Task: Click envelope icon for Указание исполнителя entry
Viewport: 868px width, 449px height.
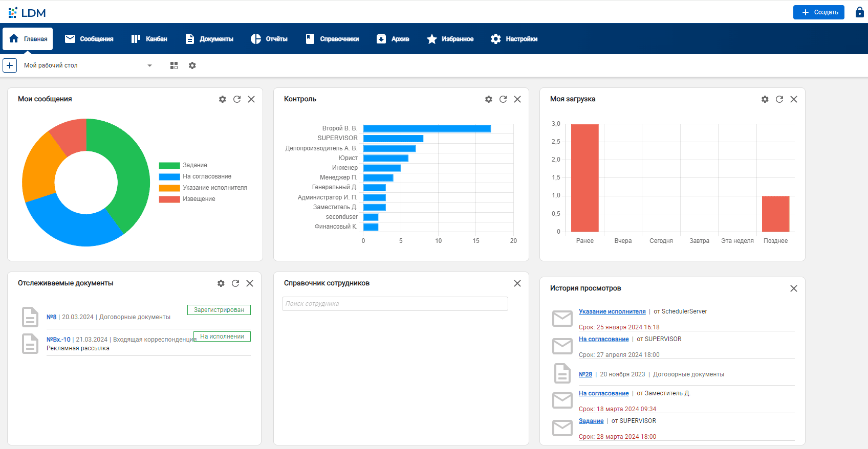Action: click(562, 318)
